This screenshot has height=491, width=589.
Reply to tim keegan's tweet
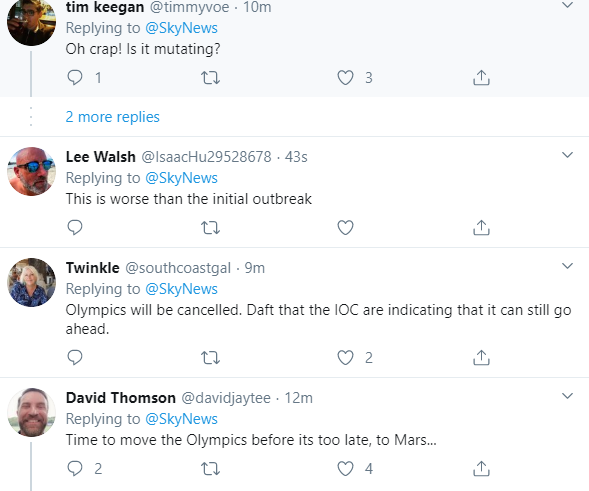click(75, 78)
